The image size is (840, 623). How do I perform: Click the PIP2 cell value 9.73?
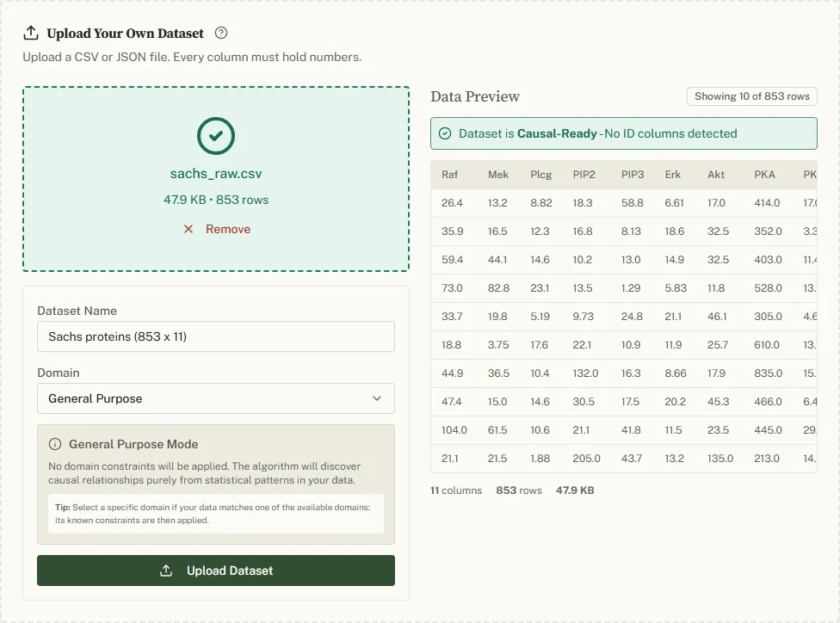coord(583,317)
